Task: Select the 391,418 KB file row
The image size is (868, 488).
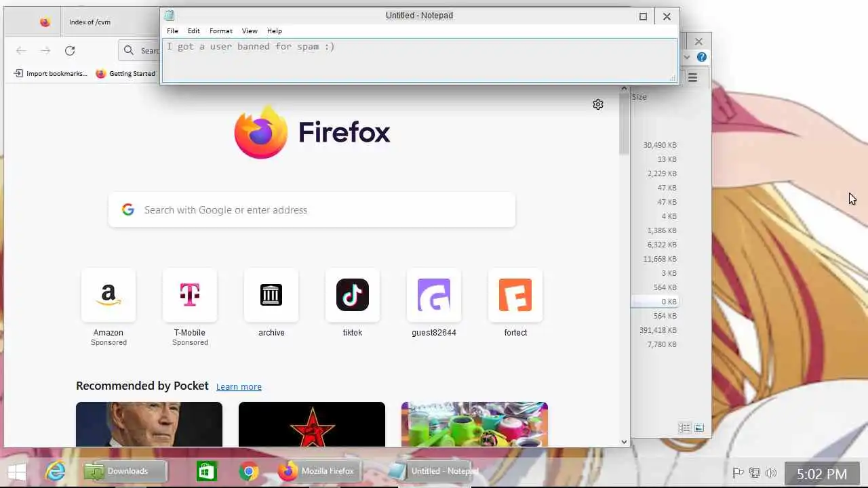Action: pyautogui.click(x=655, y=330)
